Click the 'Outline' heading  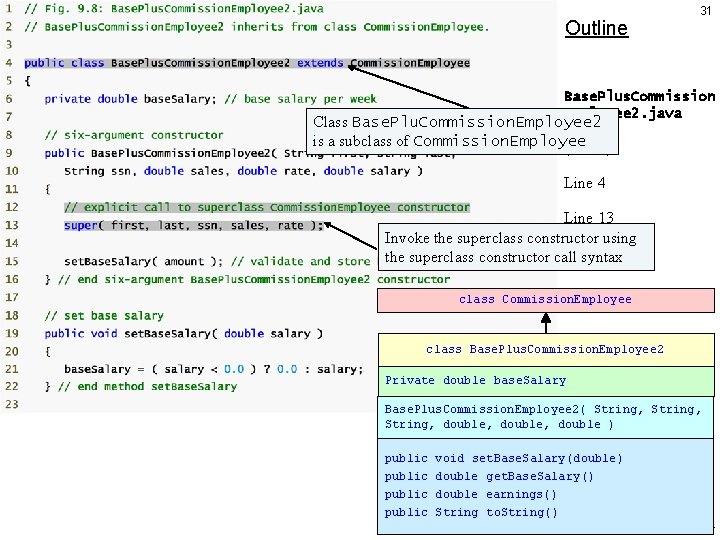click(596, 28)
